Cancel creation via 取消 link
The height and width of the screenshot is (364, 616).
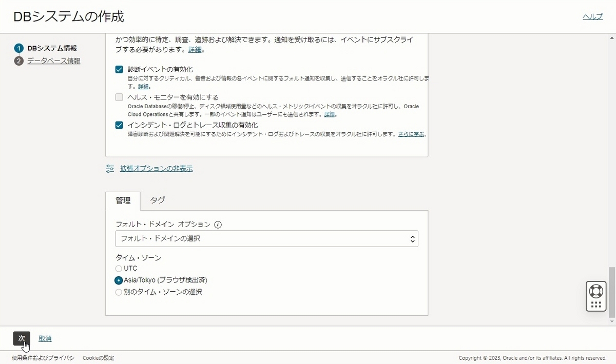(44, 338)
